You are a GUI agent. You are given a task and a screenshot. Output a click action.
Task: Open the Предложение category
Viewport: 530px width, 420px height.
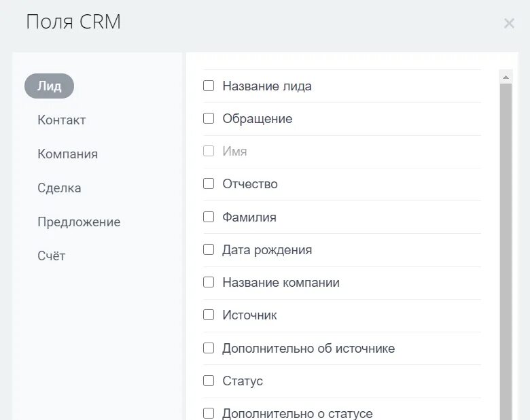point(79,222)
